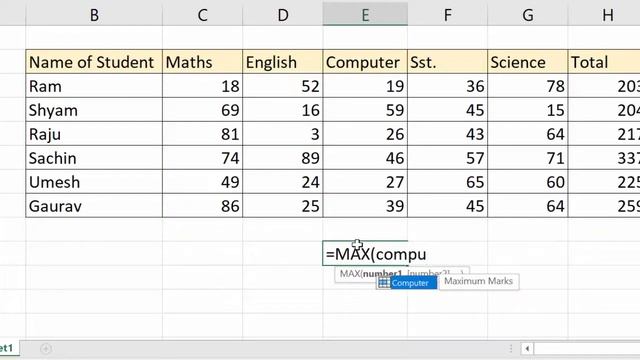The height and width of the screenshot is (360, 640).
Task: Click the MAX function name in tooltip
Action: [x=349, y=273]
